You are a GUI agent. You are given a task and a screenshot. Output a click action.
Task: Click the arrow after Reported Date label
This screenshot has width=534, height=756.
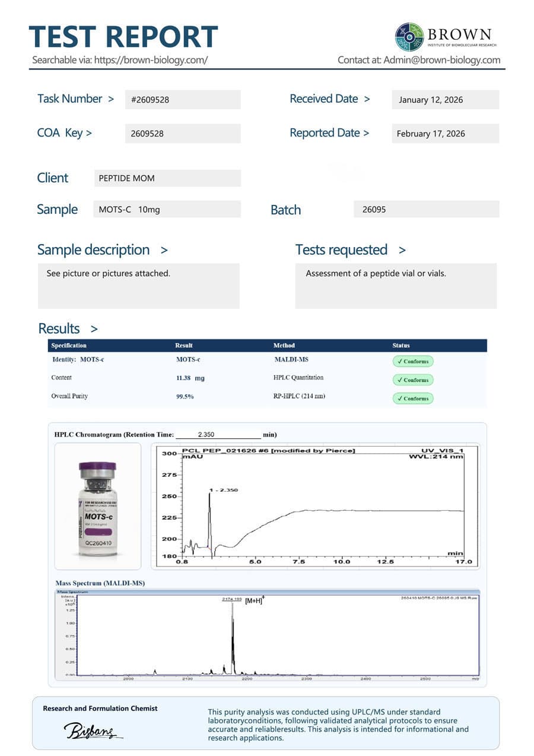(x=366, y=133)
